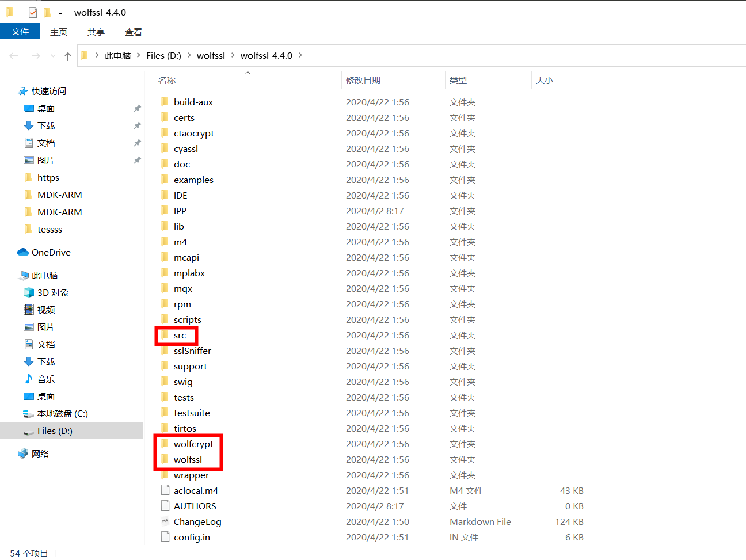Open 桌面 under quick access
This screenshot has width=746, height=560.
coord(46,108)
